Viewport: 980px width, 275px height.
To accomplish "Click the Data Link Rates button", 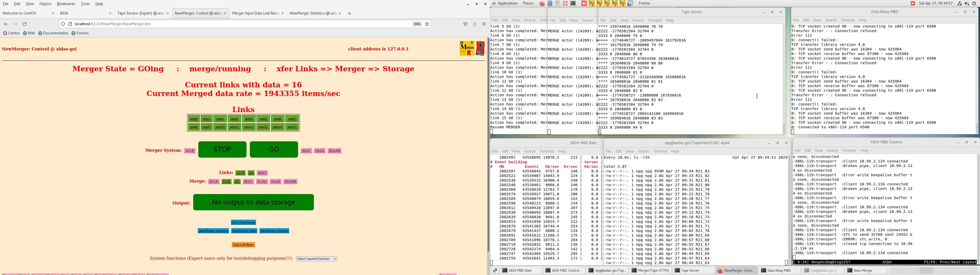I will [243, 245].
